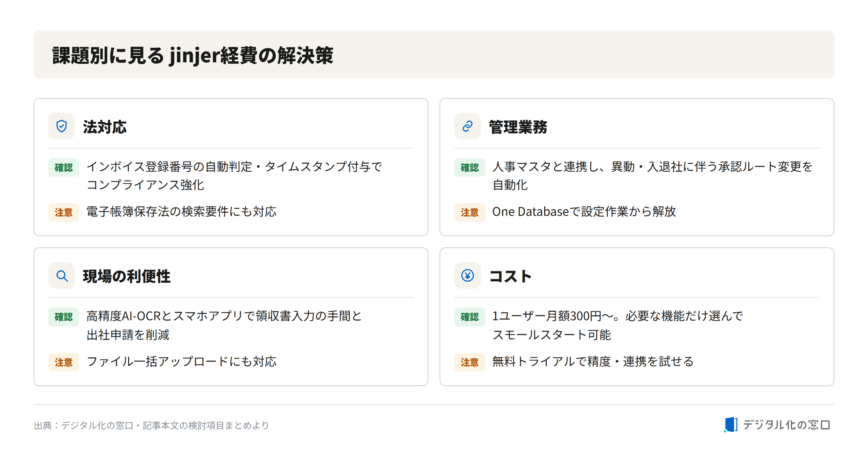Click the shield icon beside 法対応
Image resolution: width=868 pixels, height=466 pixels.
pyautogui.click(x=62, y=126)
